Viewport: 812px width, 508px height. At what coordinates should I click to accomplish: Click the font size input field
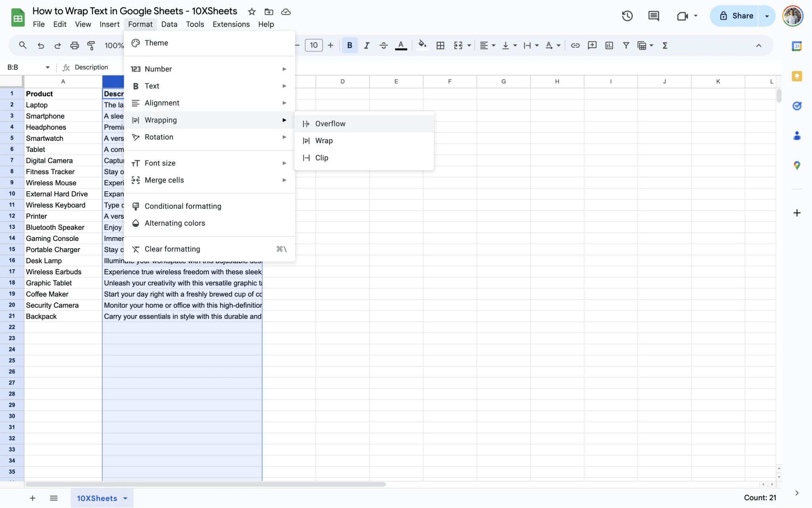(x=314, y=46)
